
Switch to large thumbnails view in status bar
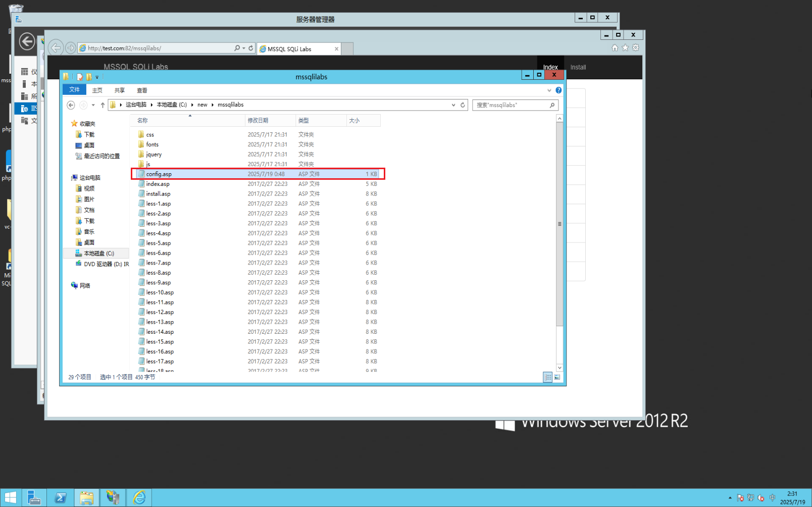pyautogui.click(x=556, y=377)
